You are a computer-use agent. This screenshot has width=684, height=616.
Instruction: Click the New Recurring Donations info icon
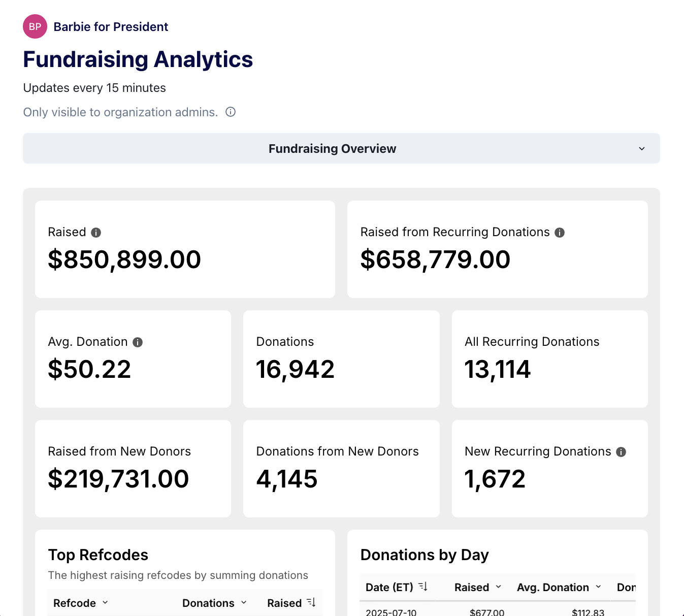coord(621,451)
